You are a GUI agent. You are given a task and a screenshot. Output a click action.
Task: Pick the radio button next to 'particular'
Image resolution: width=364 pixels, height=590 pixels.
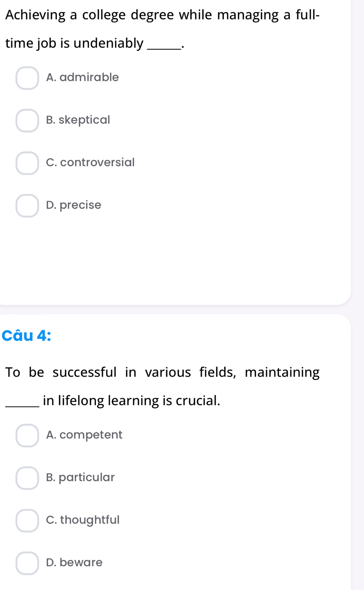[27, 478]
